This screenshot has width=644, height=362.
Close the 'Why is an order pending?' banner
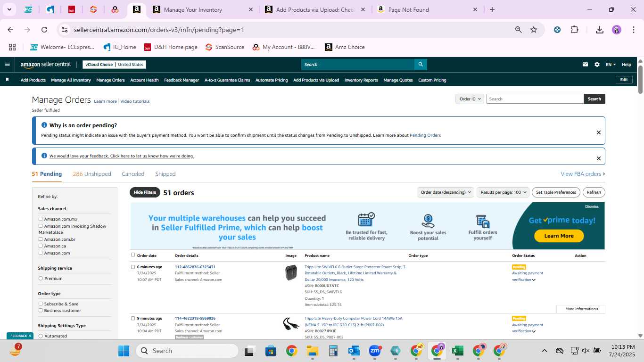pos(599,132)
